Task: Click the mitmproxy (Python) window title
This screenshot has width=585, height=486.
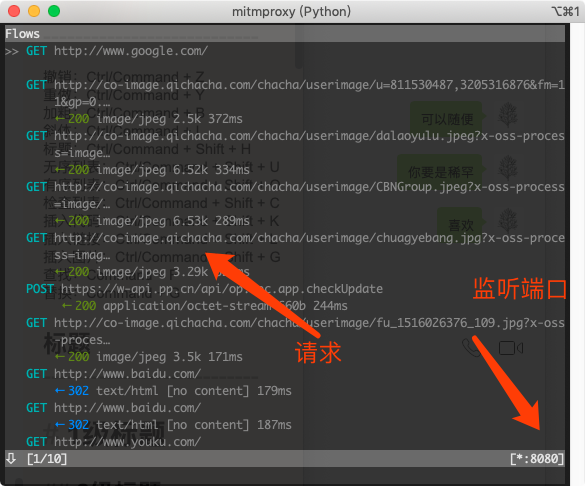Action: coord(291,12)
